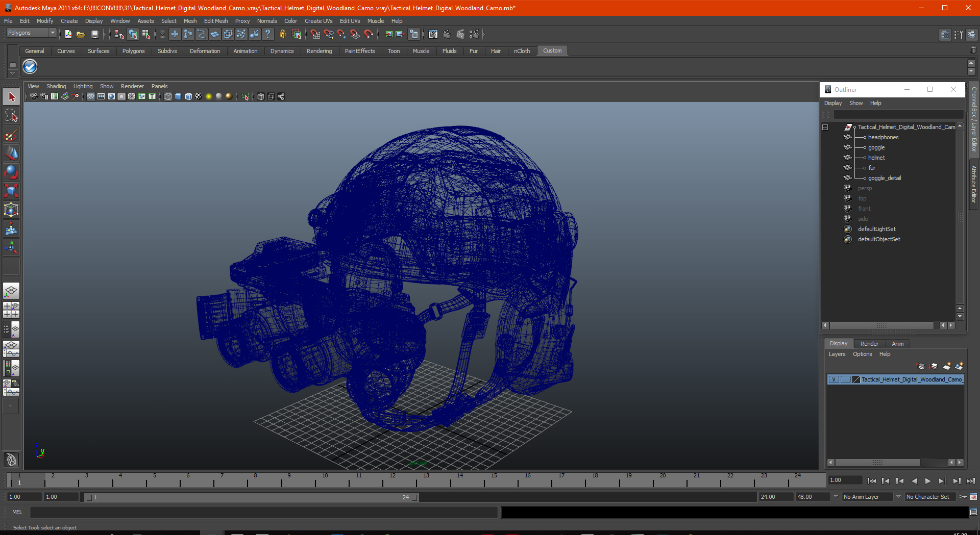Open shelf options arrow beside shelf
Screen dimensions: 980x535
pyautogui.click(x=12, y=73)
